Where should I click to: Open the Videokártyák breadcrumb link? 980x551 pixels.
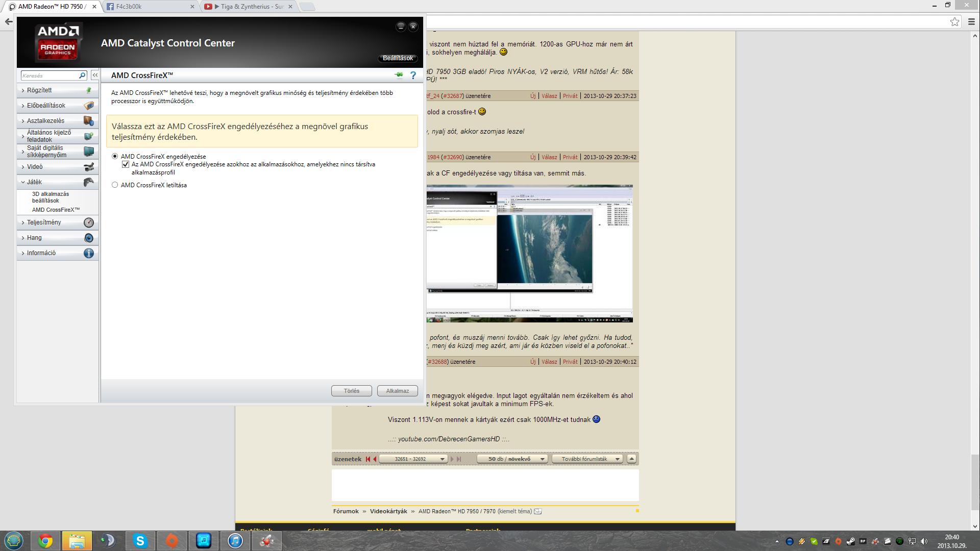click(x=388, y=511)
